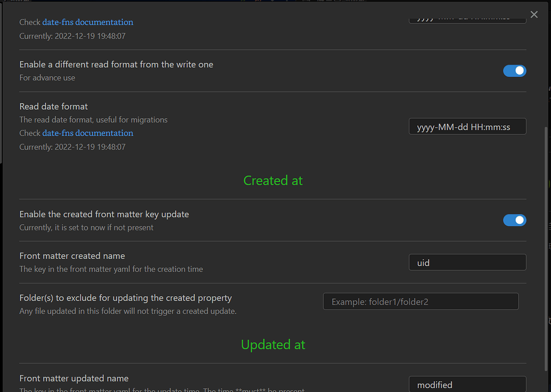Image resolution: width=551 pixels, height=392 pixels.
Task: Click the Enable the created front matter label
Action: tap(104, 214)
